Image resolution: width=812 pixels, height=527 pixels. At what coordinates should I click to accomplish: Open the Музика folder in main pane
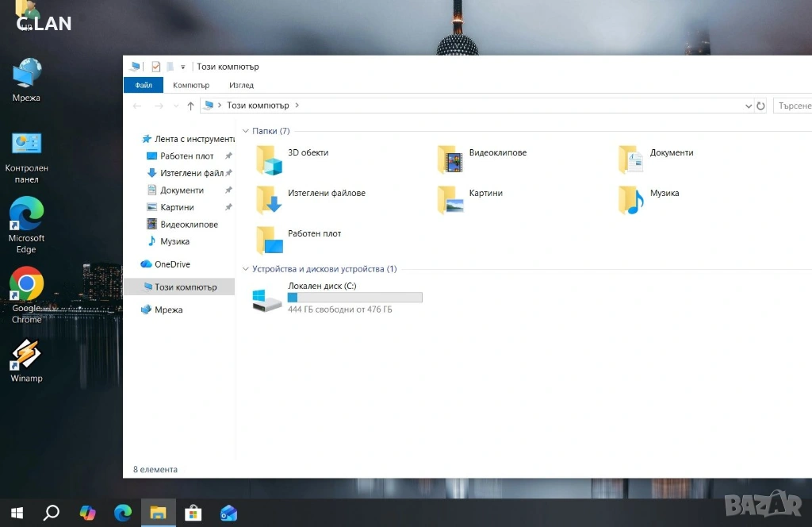(631, 201)
